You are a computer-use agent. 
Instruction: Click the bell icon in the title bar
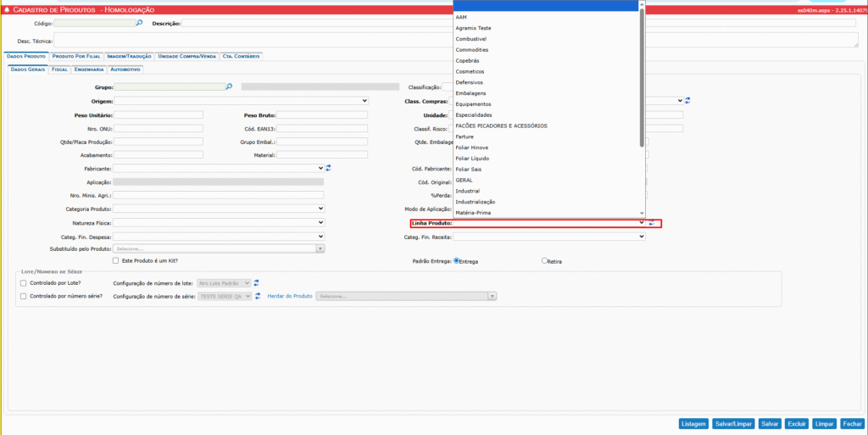coord(7,8)
